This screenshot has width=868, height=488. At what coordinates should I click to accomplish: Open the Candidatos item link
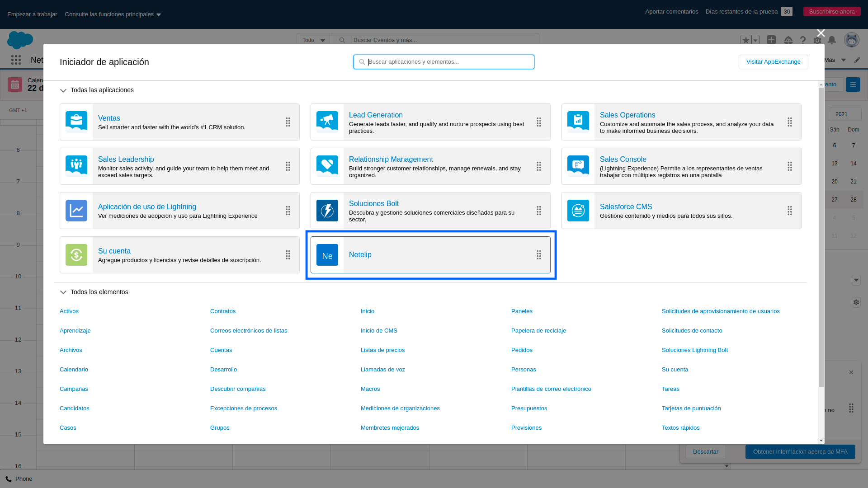tap(75, 408)
